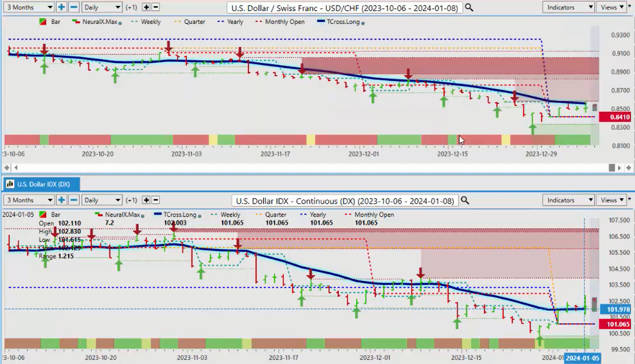Zoom out with the blue minus on USD/CHF chart

74,7
